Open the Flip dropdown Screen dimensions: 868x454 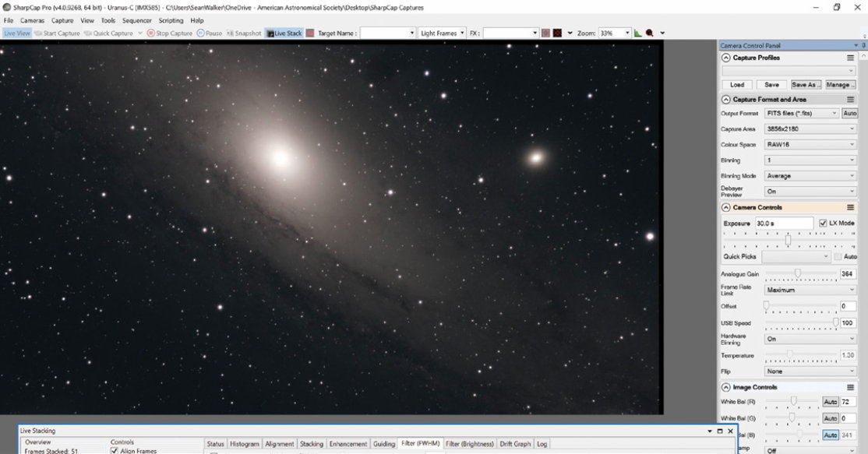[x=810, y=371]
